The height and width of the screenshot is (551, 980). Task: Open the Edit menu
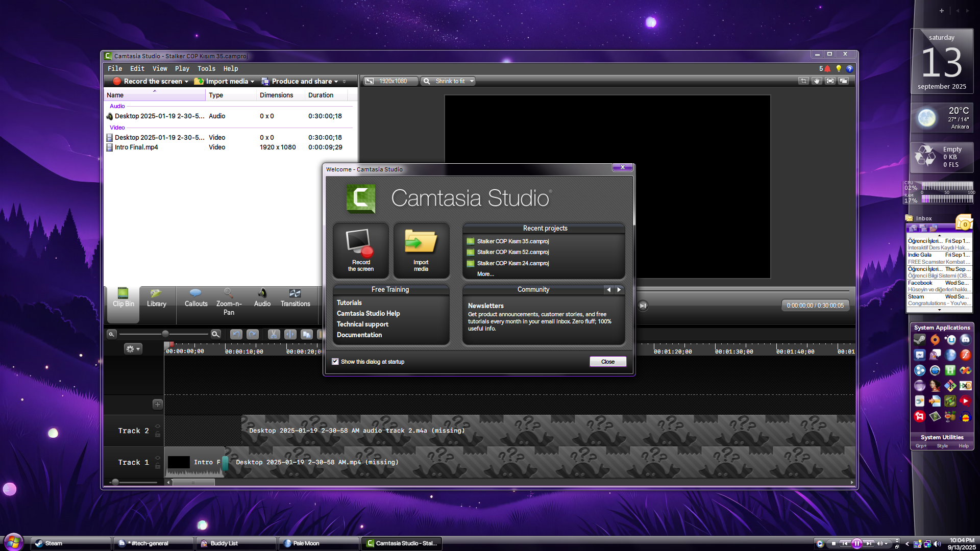coord(137,68)
